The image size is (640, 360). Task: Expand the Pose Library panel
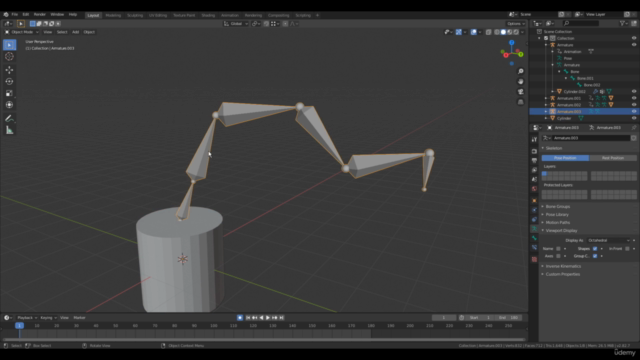point(557,215)
